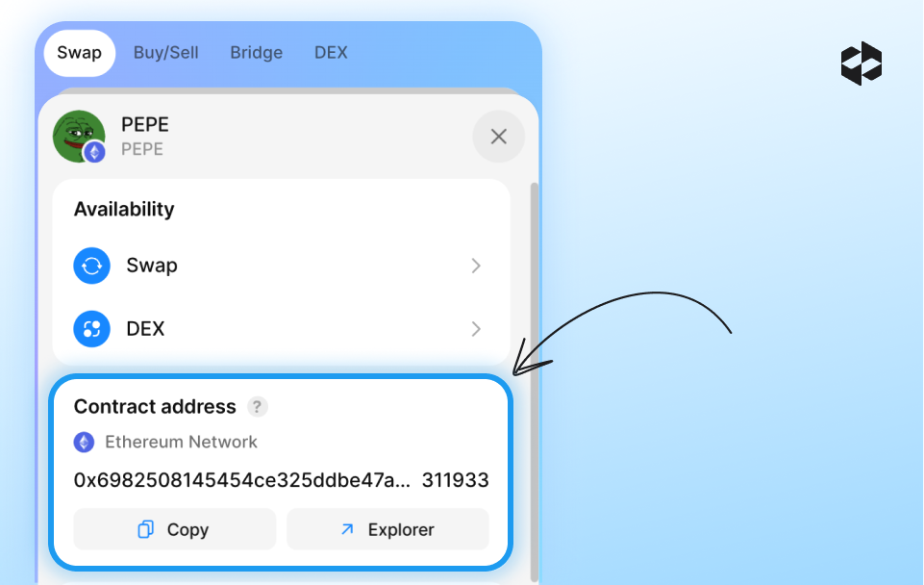Click the PEPE frog token avatar

tap(79, 137)
